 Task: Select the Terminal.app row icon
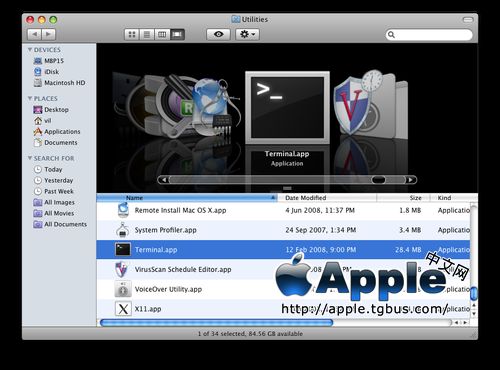(x=123, y=249)
